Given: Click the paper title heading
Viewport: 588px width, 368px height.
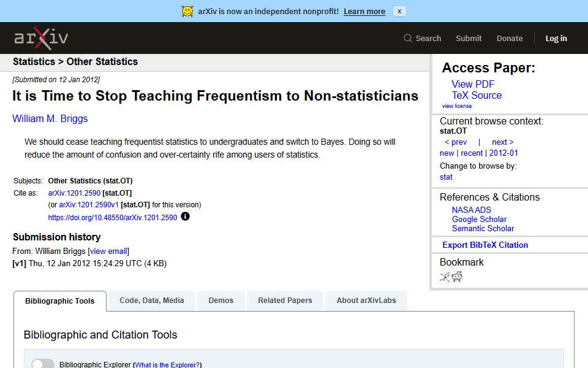Looking at the screenshot, I should click(x=215, y=96).
